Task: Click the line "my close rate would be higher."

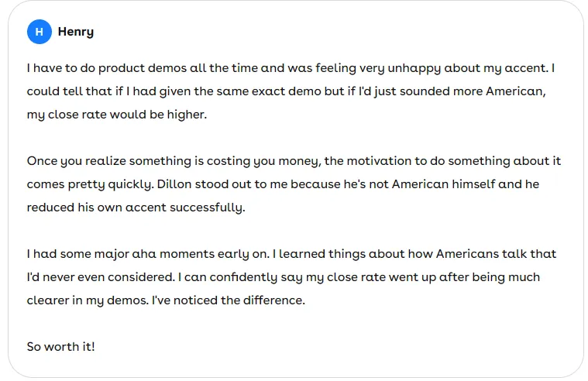Action: click(117, 115)
